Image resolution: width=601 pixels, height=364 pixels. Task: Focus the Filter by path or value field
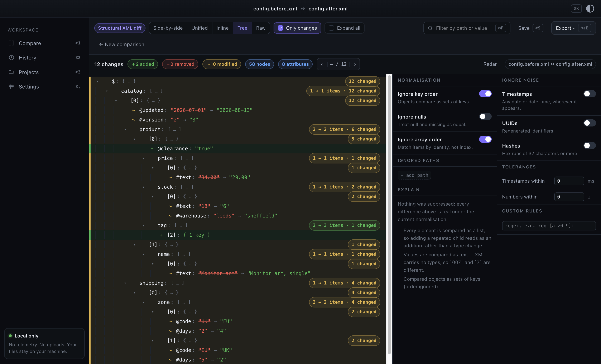click(x=467, y=28)
